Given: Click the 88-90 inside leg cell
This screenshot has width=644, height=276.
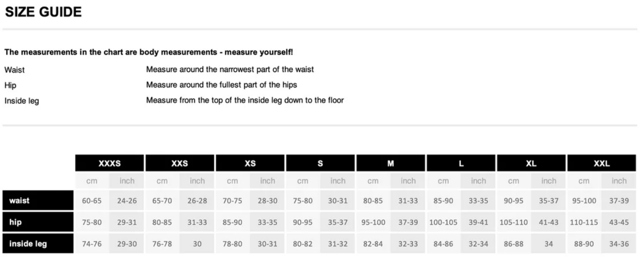Looking at the screenshot, I should tap(583, 244).
